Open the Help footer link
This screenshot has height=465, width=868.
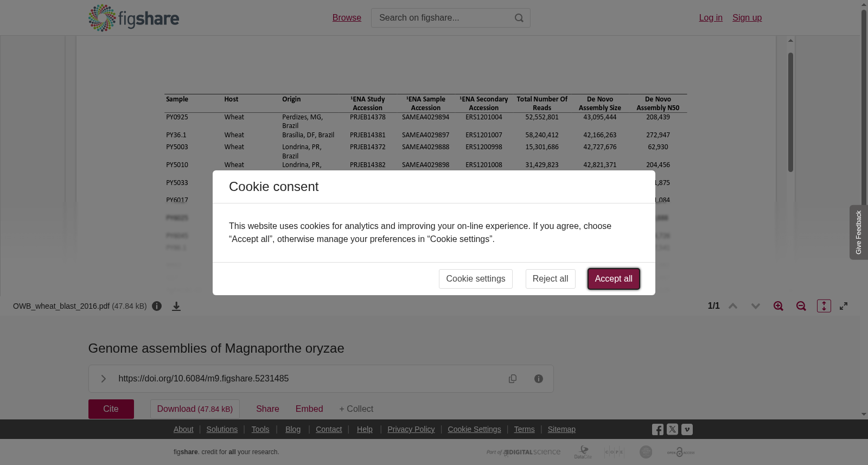pos(365,429)
